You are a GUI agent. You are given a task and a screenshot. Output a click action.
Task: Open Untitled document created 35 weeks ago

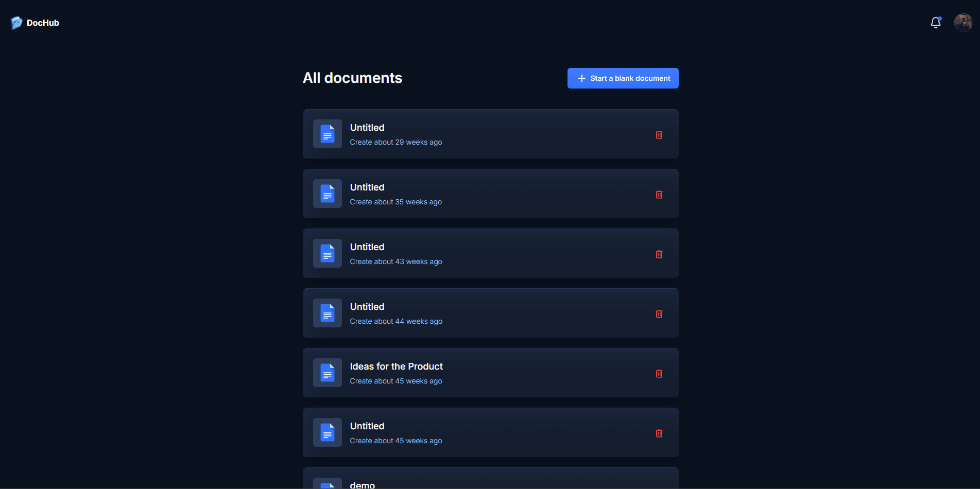[367, 187]
